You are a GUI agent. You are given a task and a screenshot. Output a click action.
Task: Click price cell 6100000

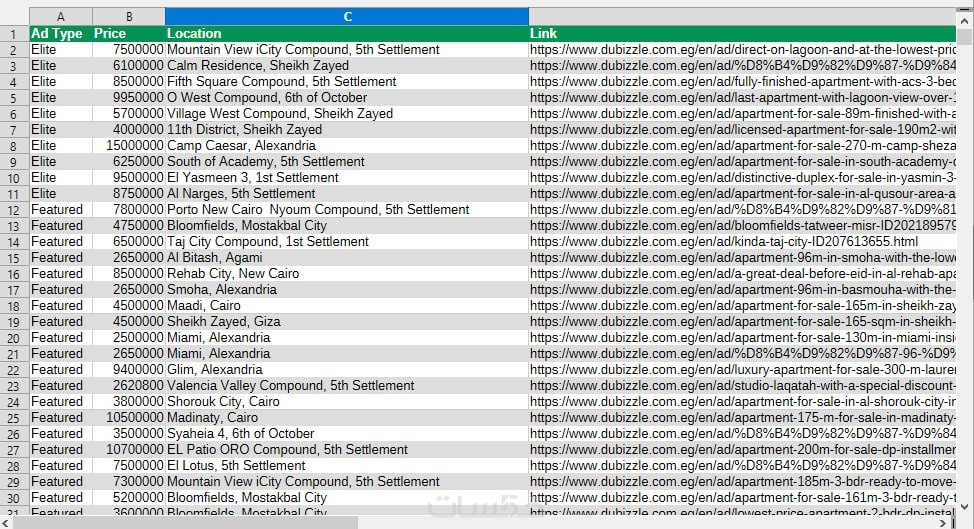coord(129,66)
